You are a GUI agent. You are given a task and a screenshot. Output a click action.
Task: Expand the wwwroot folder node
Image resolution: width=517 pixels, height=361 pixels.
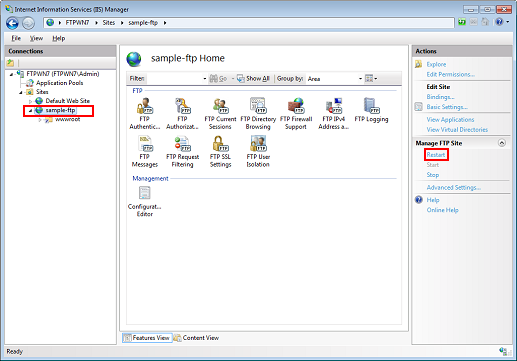pos(40,119)
